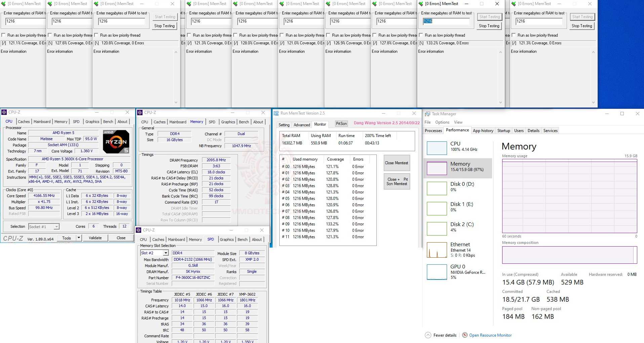Image resolution: width=644 pixels, height=343 pixels.
Task: Click the MemTest title icon of the 121.0% coverage window
Action: click(282, 4)
